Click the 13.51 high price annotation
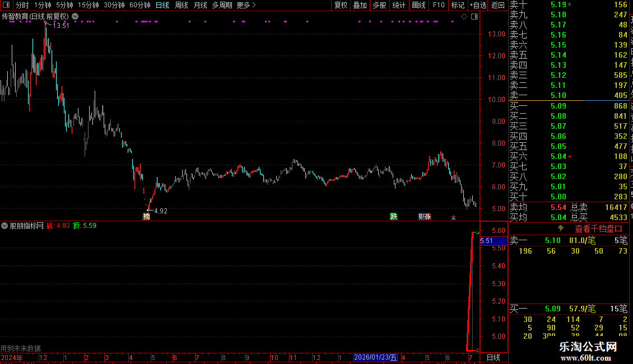The height and width of the screenshot is (364, 633). click(61, 26)
